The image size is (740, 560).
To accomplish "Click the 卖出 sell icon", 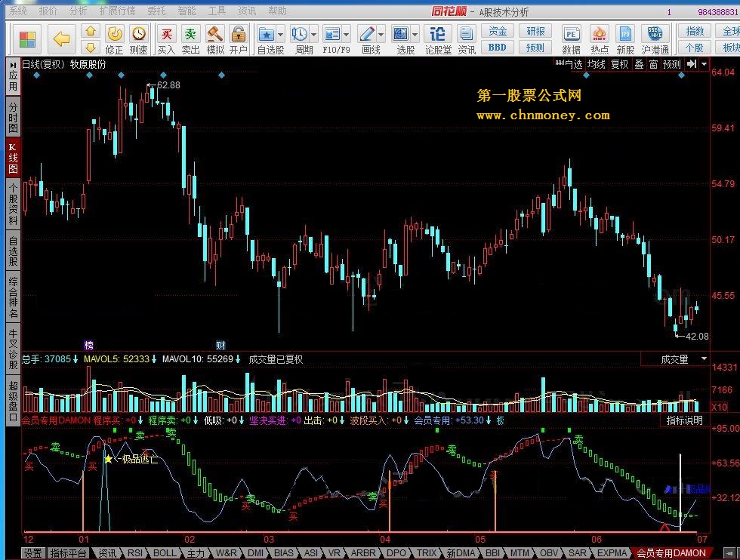I will 190,40.
